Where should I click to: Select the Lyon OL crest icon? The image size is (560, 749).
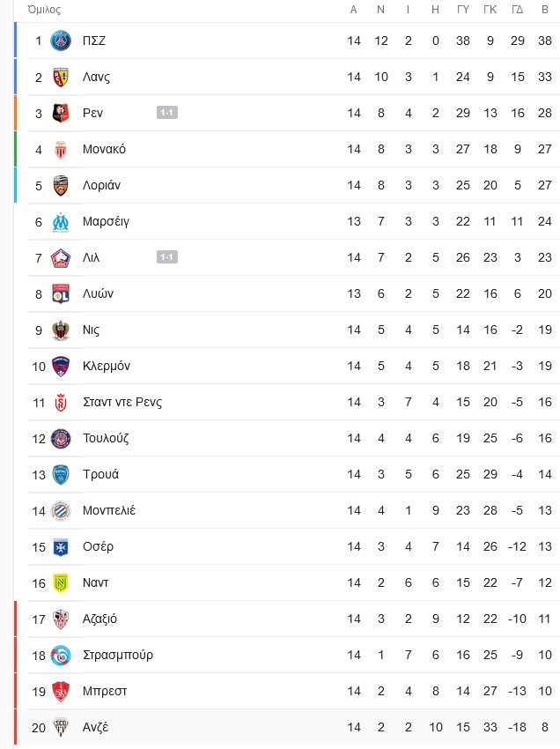(61, 293)
